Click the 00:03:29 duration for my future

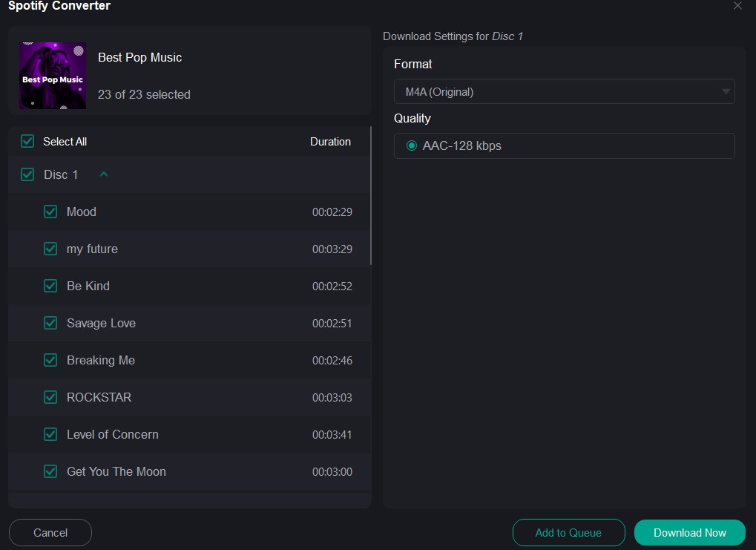pos(332,249)
